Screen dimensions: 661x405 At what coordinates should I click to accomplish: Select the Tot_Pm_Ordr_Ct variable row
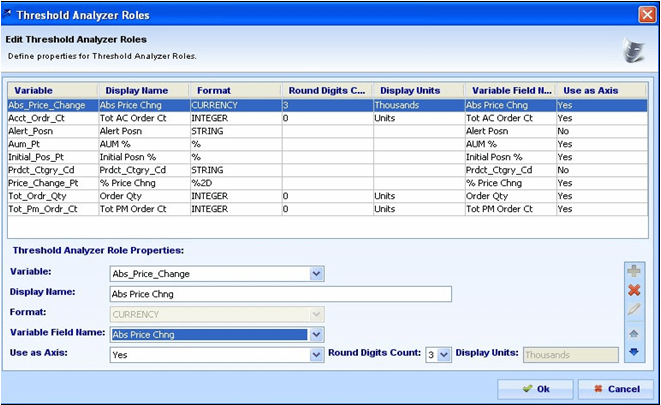[x=328, y=209]
